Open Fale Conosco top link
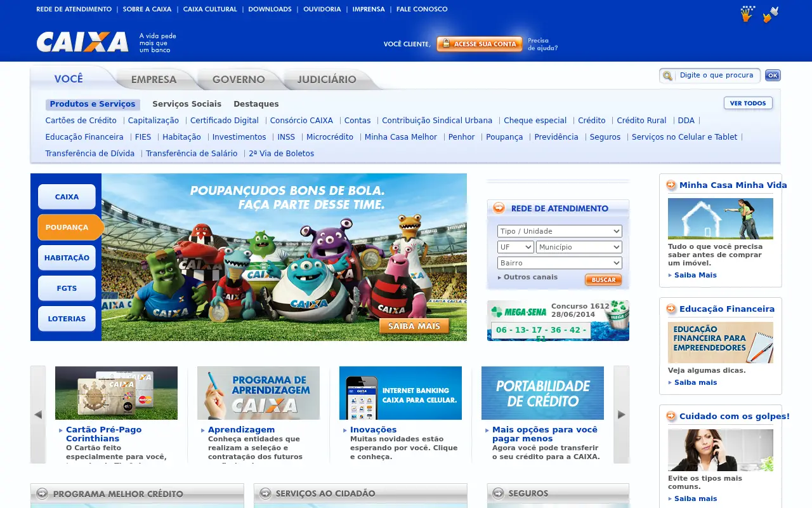812x508 pixels. coord(422,9)
